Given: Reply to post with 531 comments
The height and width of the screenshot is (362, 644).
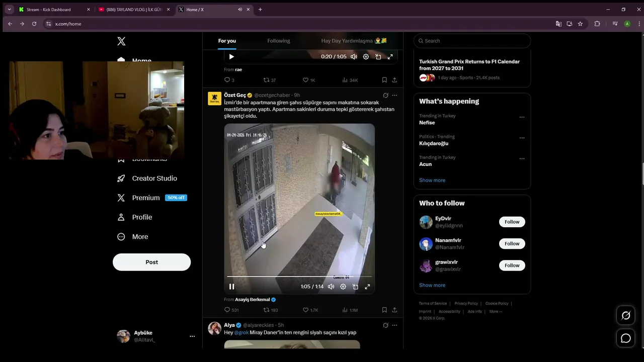Looking at the screenshot, I should pos(231,310).
